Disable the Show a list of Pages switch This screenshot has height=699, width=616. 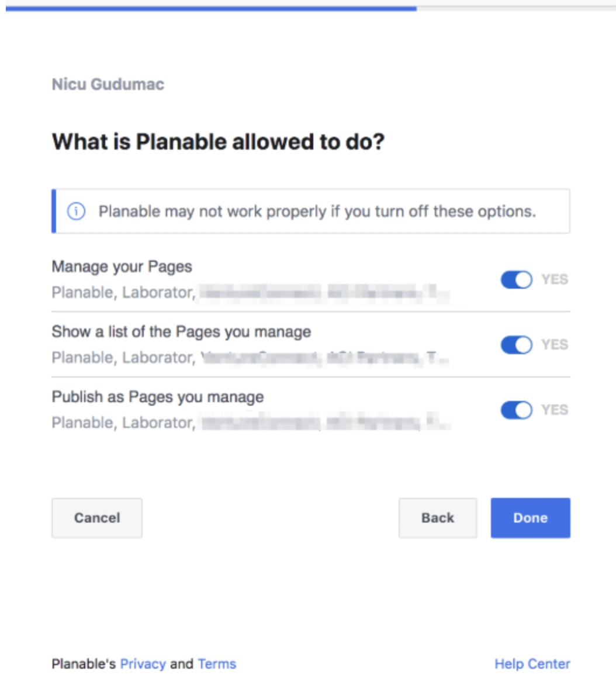click(516, 345)
